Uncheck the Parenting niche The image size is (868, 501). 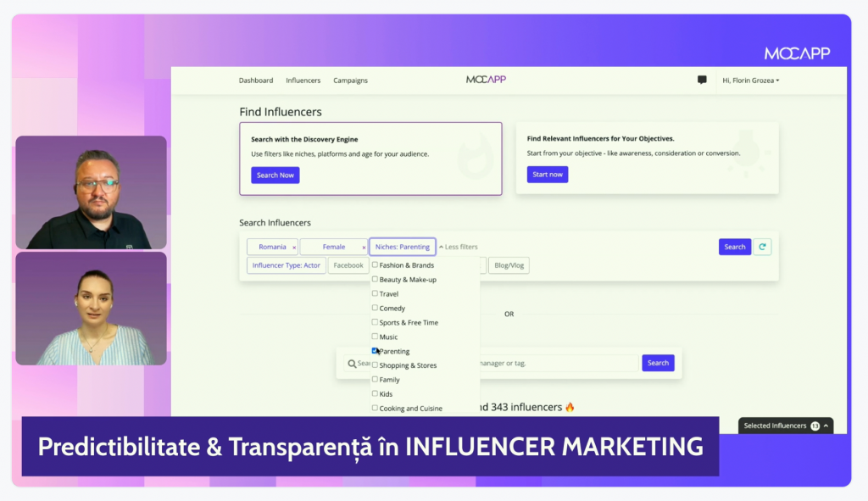click(375, 350)
